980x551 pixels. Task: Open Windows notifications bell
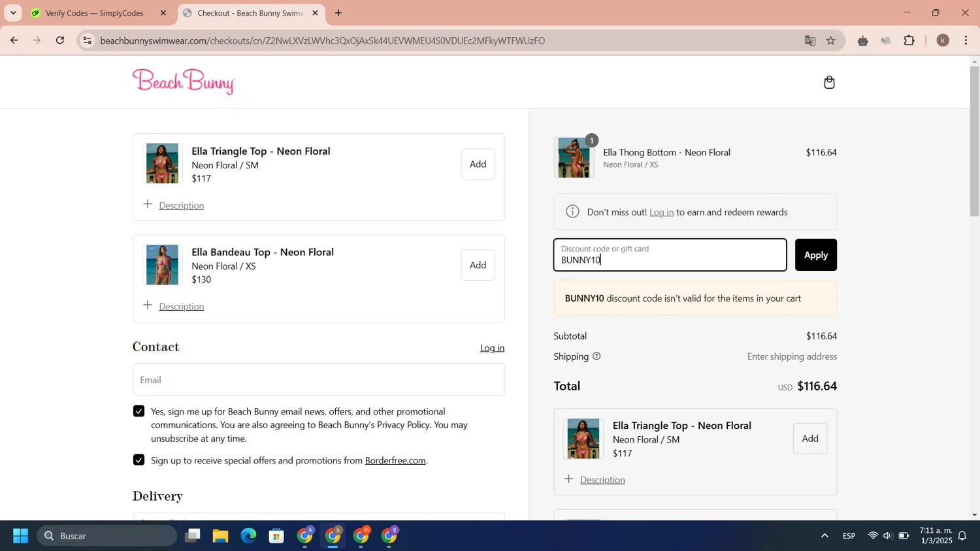coord(962,536)
